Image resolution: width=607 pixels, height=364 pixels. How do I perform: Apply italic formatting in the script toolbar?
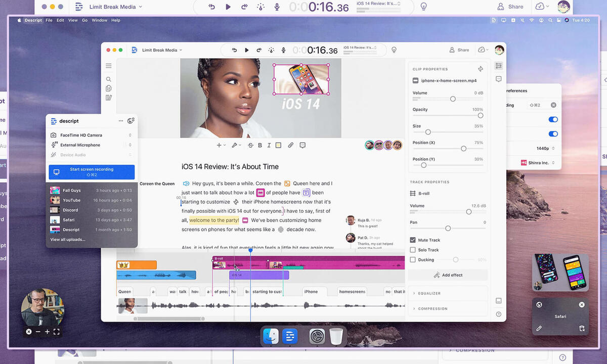point(269,145)
